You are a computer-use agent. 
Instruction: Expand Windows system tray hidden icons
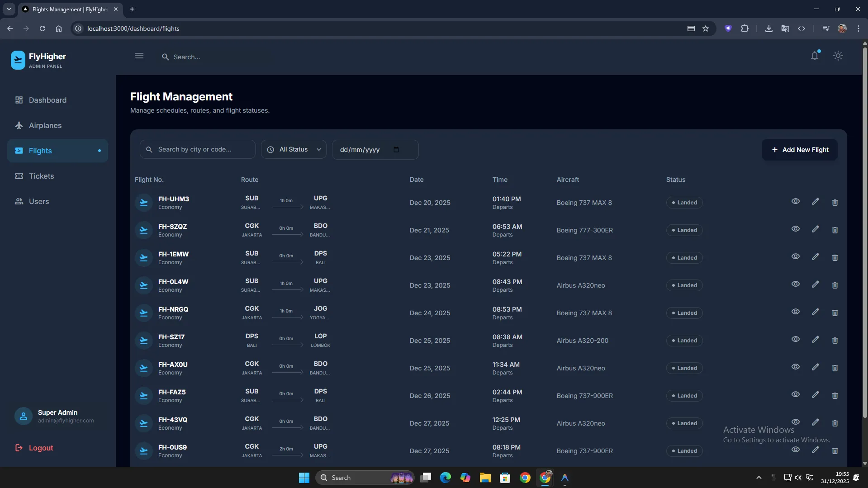[x=759, y=478]
